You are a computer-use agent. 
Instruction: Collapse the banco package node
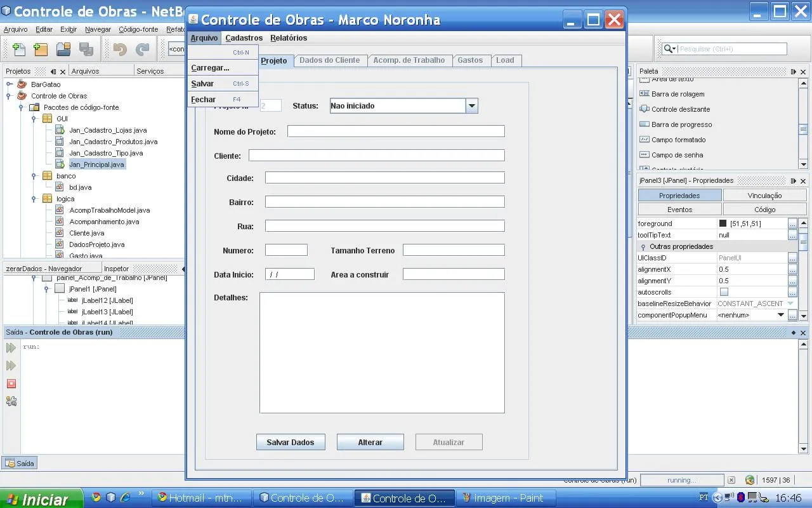click(x=34, y=176)
